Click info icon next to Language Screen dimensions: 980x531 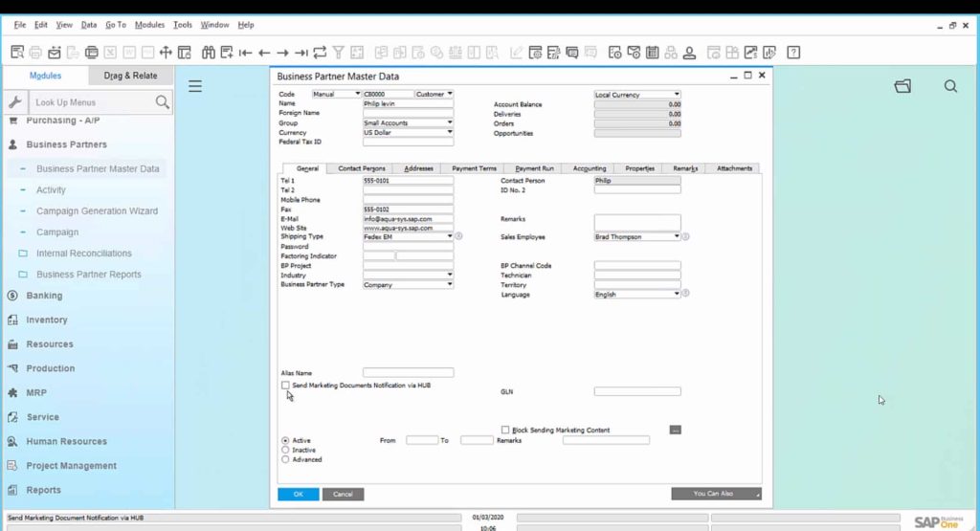(x=685, y=293)
